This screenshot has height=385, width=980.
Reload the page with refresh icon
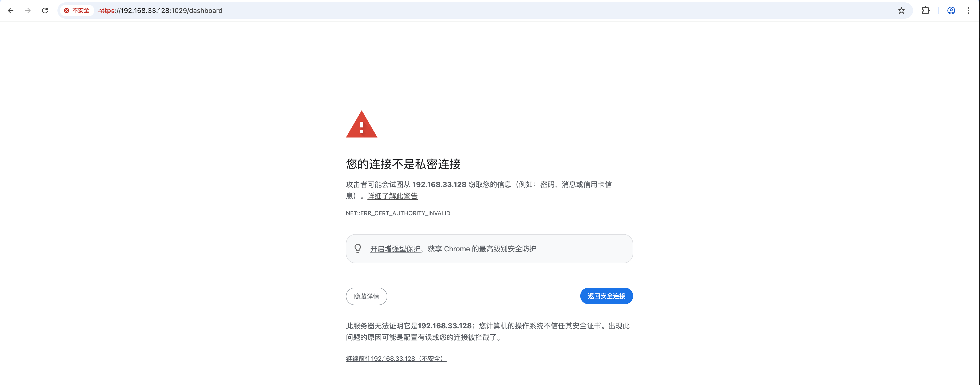pos(45,11)
